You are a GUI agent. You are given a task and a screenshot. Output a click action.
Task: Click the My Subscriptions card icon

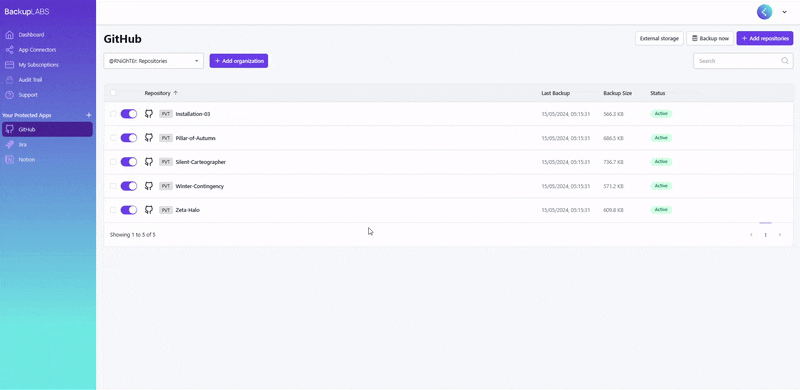pos(9,65)
